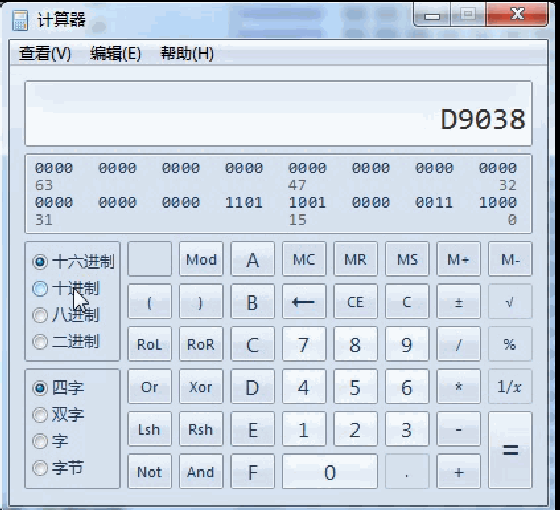
Task: Toggle sign with ± button
Action: pos(458,301)
